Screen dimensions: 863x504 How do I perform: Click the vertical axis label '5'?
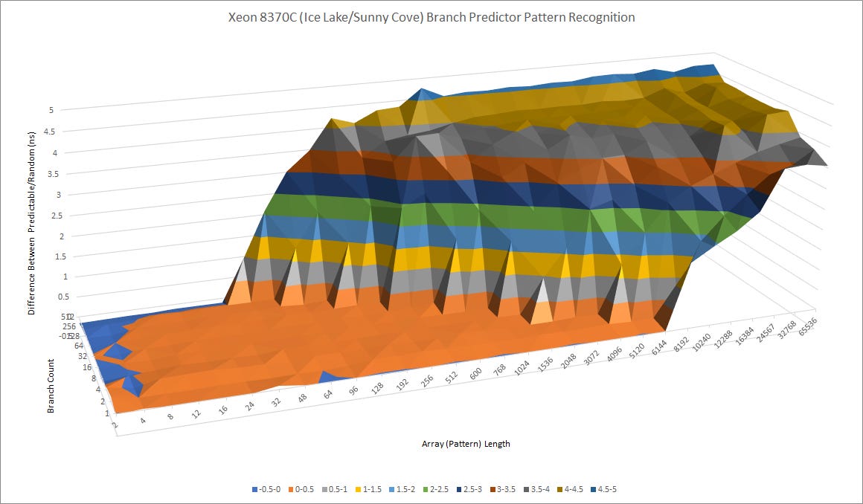tap(51, 110)
